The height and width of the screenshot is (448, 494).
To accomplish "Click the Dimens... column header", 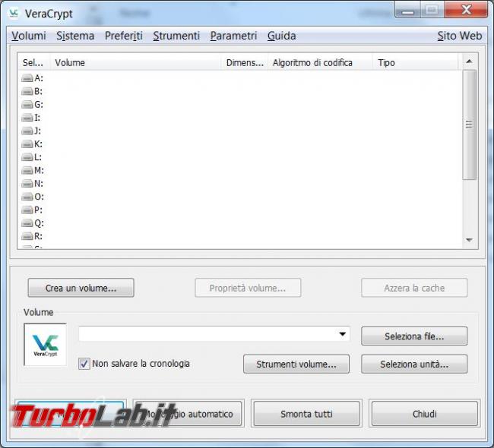I will pos(245,63).
